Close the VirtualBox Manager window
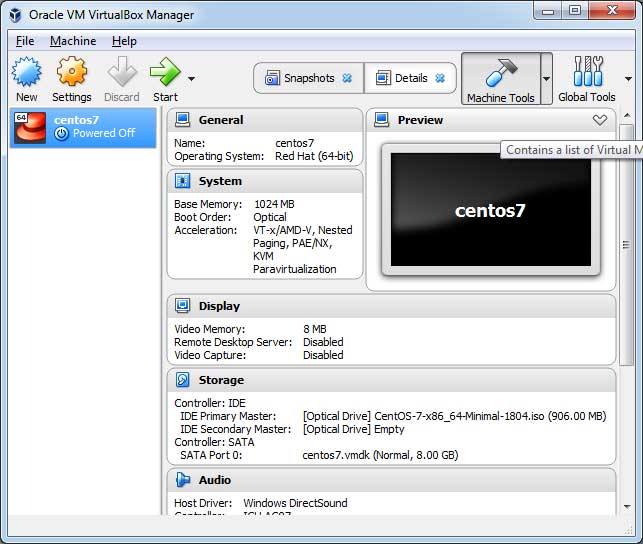Image resolution: width=643 pixels, height=544 pixels. [x=612, y=10]
